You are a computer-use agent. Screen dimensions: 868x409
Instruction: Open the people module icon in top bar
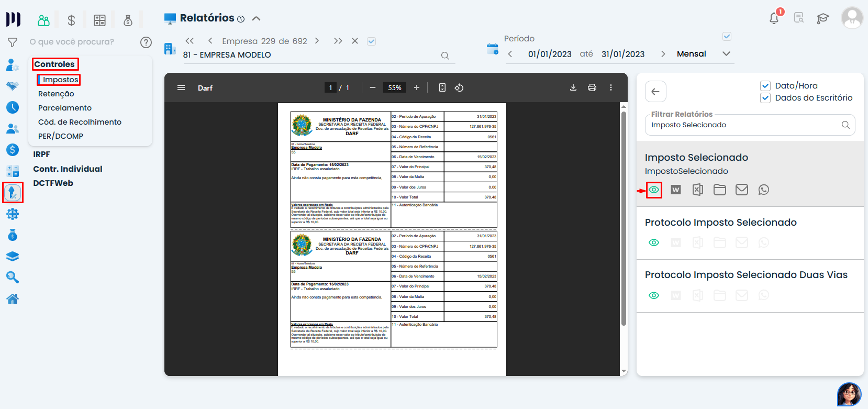pos(44,20)
